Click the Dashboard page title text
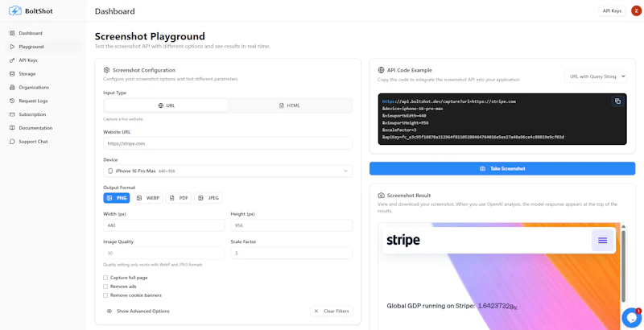The image size is (644, 330). tap(114, 11)
